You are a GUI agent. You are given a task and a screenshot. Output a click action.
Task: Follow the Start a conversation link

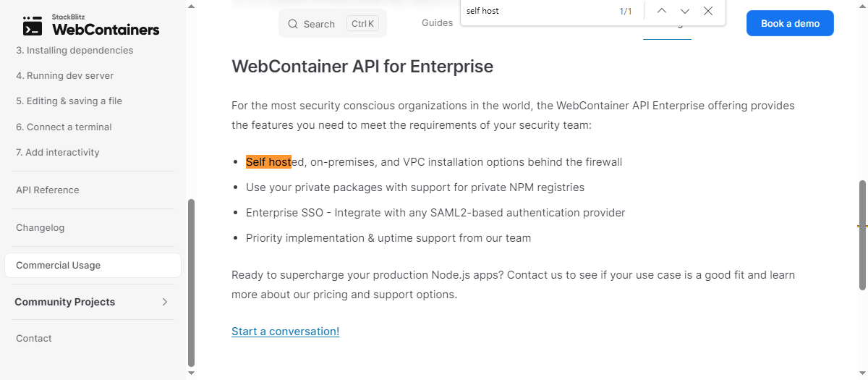285,331
